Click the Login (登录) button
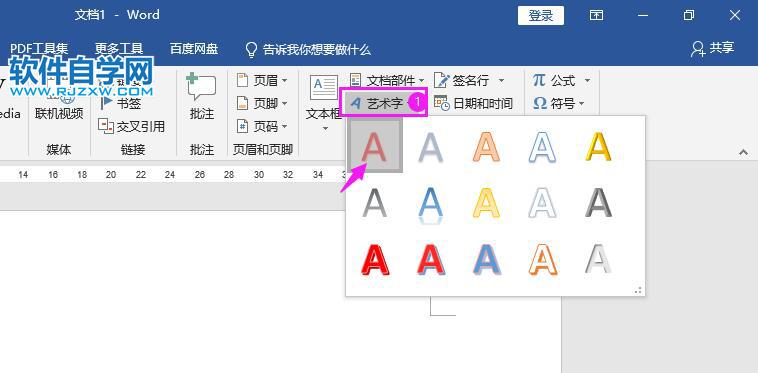The height and width of the screenshot is (373, 758). (x=540, y=15)
